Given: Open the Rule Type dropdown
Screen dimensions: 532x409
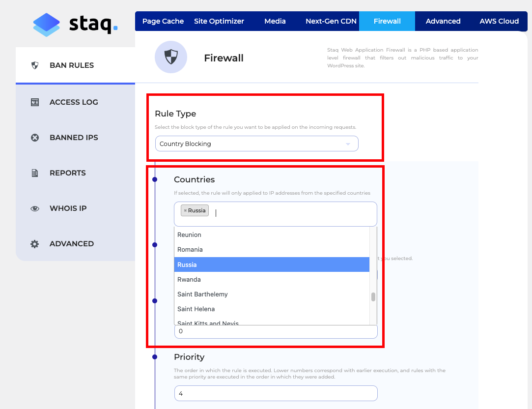Looking at the screenshot, I should pos(256,144).
